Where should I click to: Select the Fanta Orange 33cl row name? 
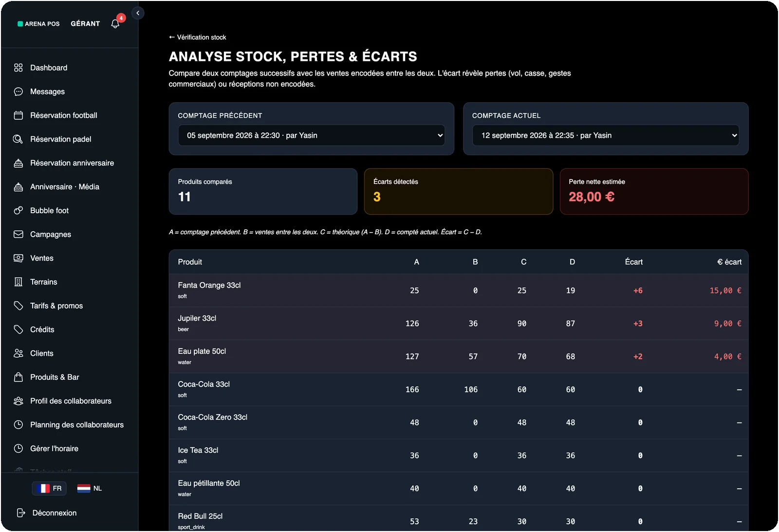(x=209, y=285)
